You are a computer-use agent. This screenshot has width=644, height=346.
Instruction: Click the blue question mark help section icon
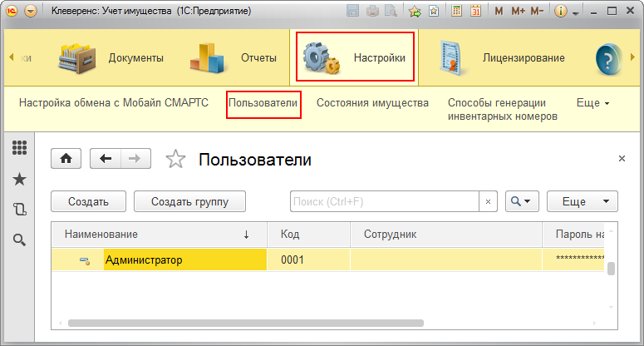608,59
